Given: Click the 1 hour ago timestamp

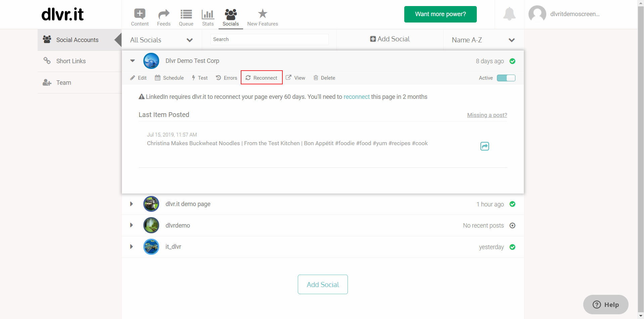Looking at the screenshot, I should (x=490, y=204).
